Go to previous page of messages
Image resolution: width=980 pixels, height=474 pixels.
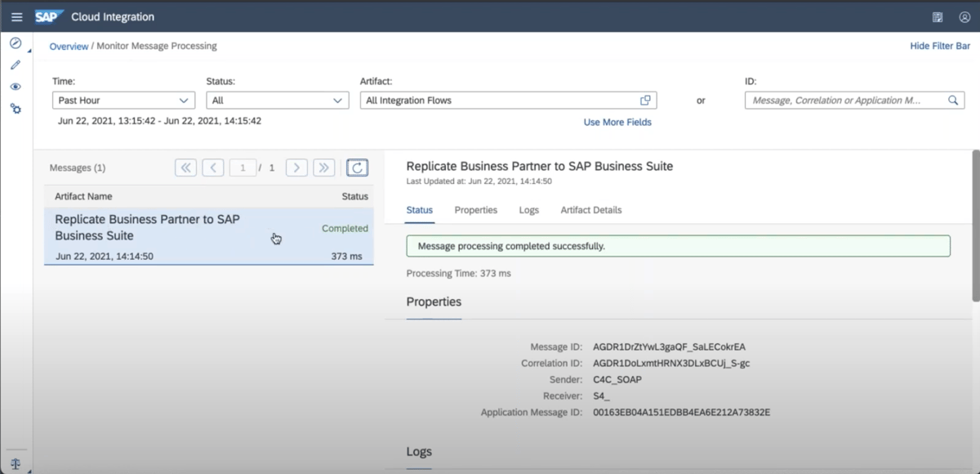pos(213,168)
